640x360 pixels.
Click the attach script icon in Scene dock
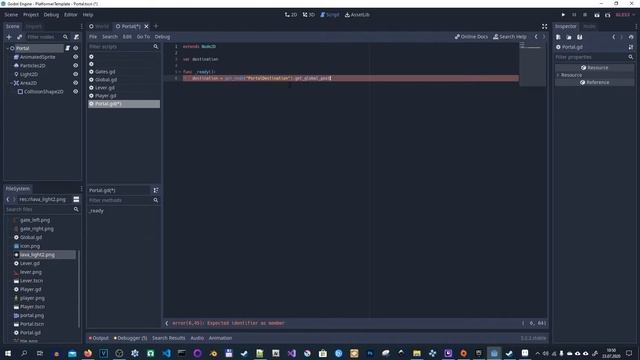76,37
